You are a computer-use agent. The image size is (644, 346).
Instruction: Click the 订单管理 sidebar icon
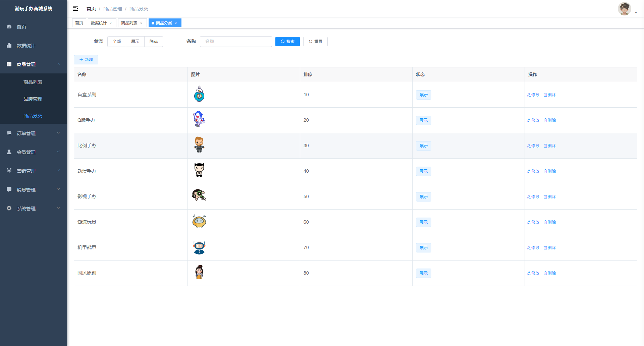(9, 133)
